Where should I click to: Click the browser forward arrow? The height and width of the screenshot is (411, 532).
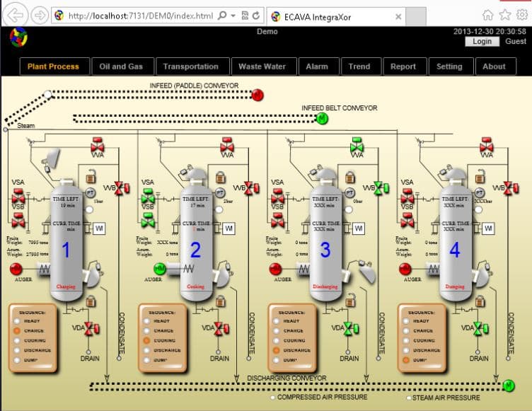[x=40, y=16]
